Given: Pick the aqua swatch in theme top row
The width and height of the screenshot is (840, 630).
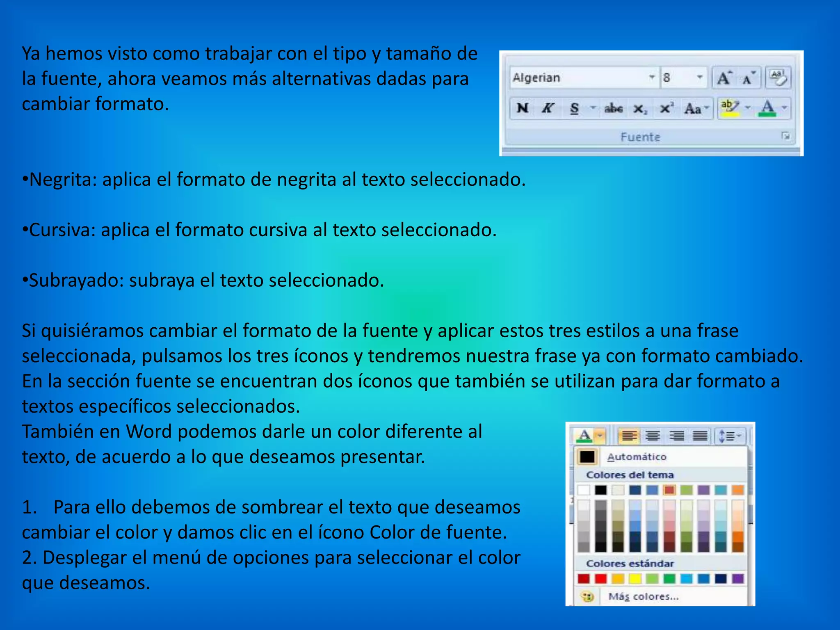Looking at the screenshot, I should tap(721, 490).
